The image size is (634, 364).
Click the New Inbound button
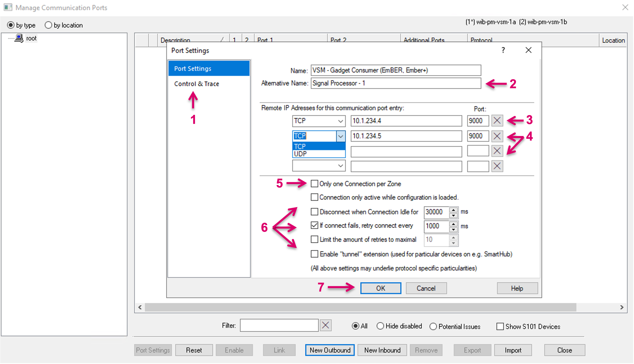[382, 350]
